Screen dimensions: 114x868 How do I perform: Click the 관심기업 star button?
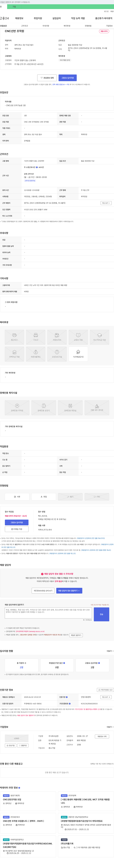(x=10, y=745)
